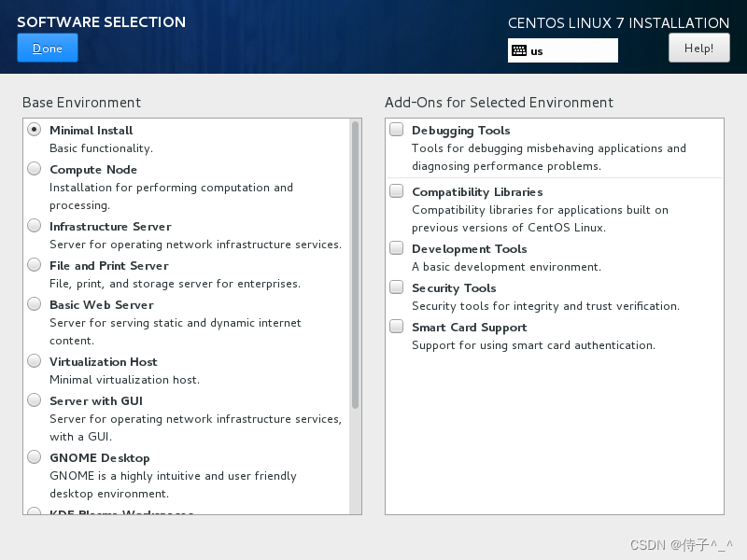Select the partially visible KDE Plasma Workspaces entry
Image resolution: width=747 pixels, height=560 pixels.
pos(121,511)
